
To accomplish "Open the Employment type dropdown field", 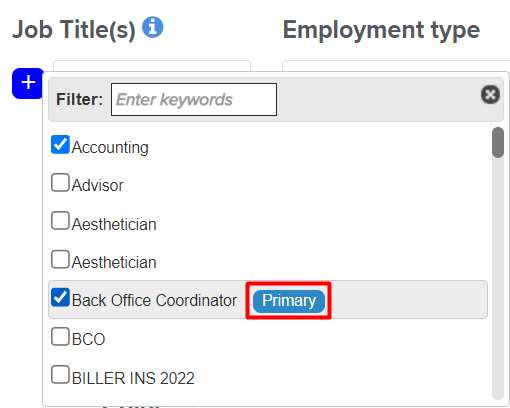I will click(x=396, y=66).
